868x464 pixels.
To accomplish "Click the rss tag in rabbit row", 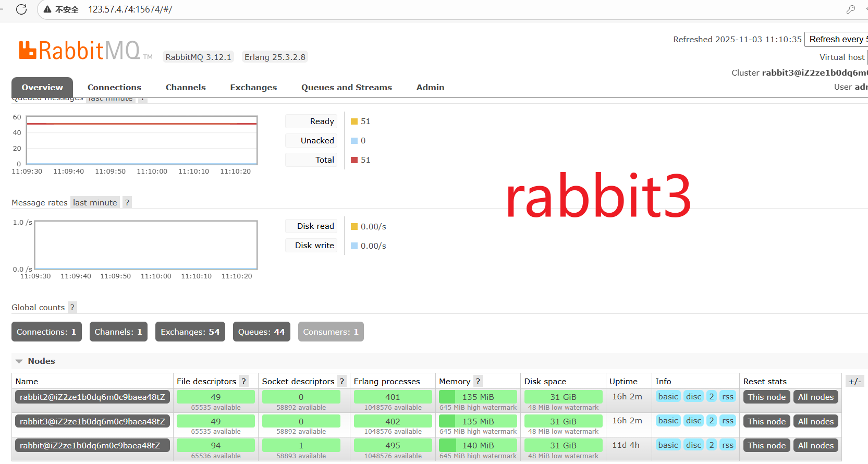I will [728, 445].
